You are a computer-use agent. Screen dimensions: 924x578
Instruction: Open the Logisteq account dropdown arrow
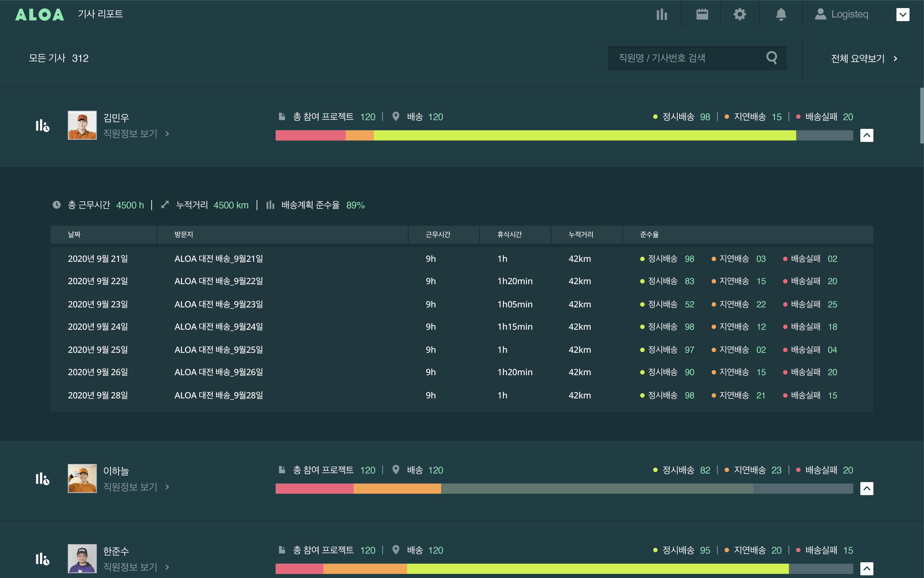pos(903,15)
